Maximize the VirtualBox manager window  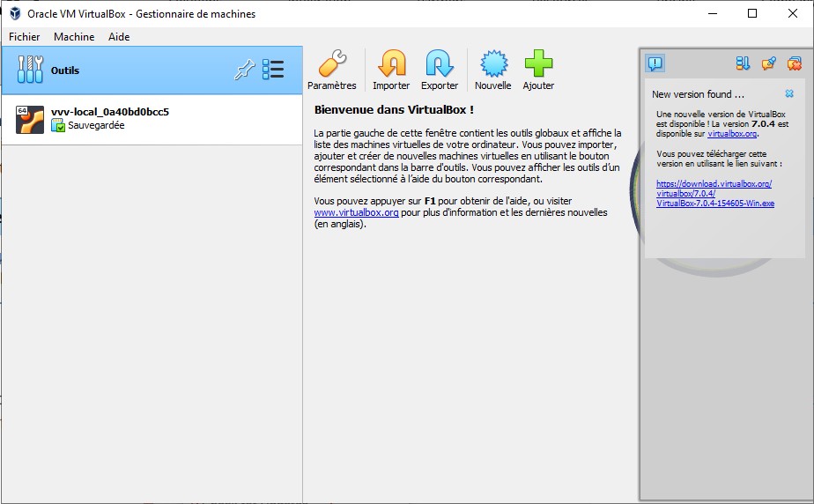(752, 13)
